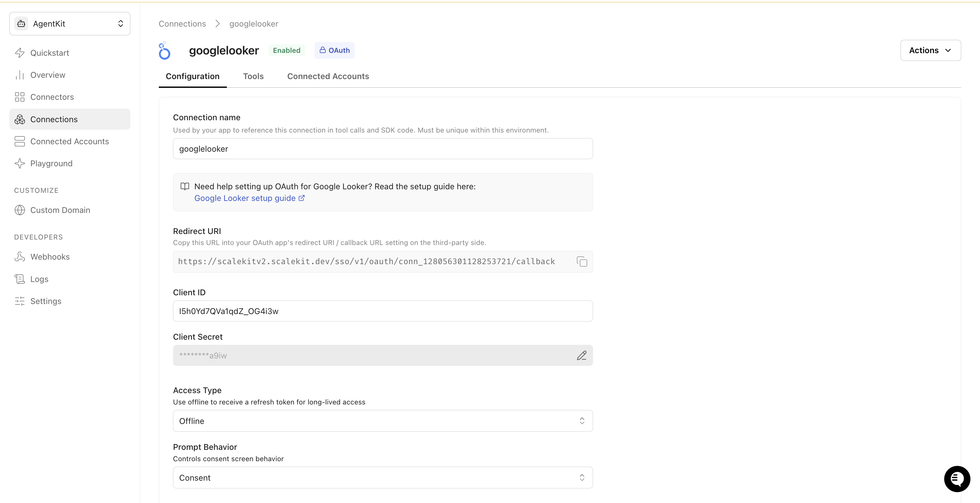Open Connectors page in the sidebar

pyautogui.click(x=70, y=97)
